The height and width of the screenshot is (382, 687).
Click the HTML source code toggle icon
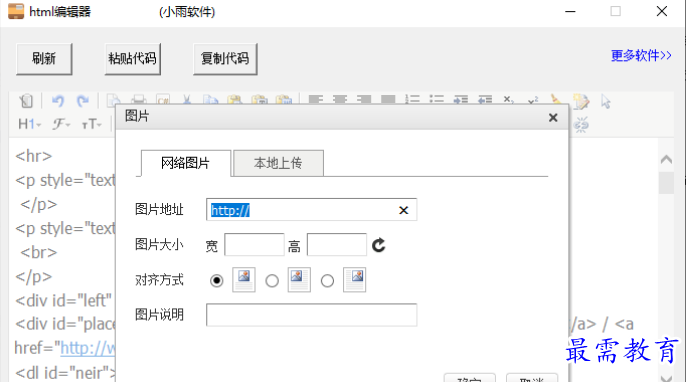26,101
